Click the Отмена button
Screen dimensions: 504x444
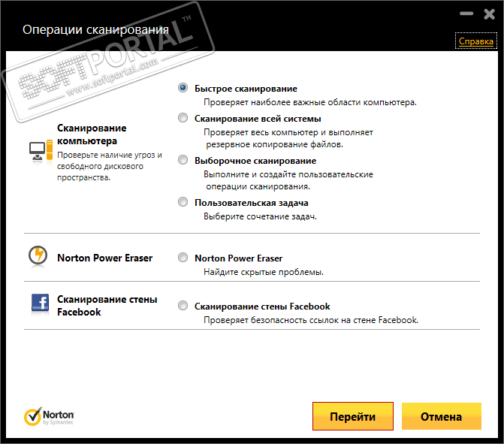pos(442,416)
